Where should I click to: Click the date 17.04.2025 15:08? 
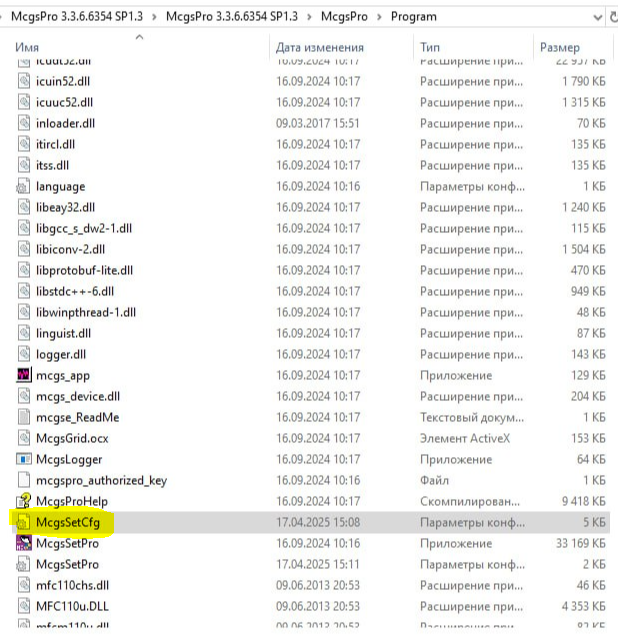[x=318, y=522]
